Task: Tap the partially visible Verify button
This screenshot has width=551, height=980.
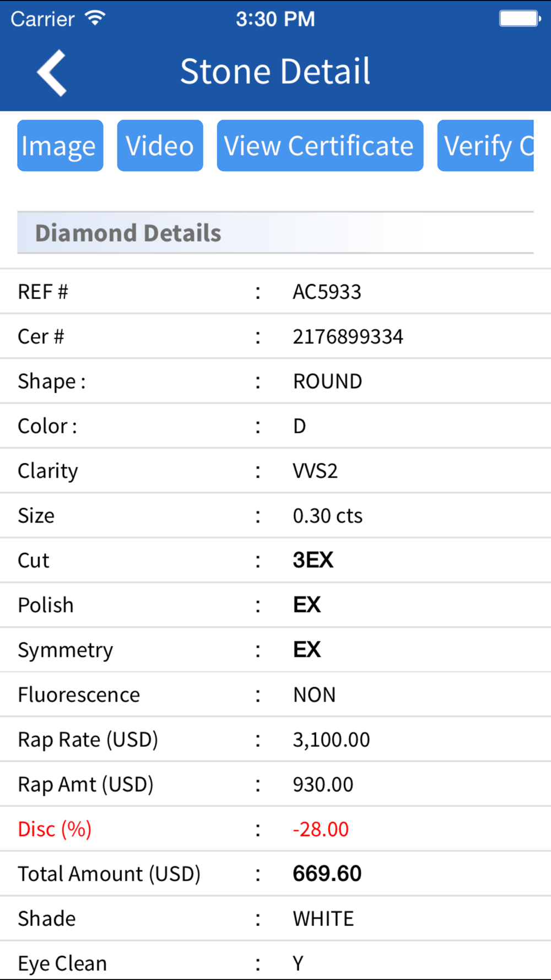Action: (485, 146)
